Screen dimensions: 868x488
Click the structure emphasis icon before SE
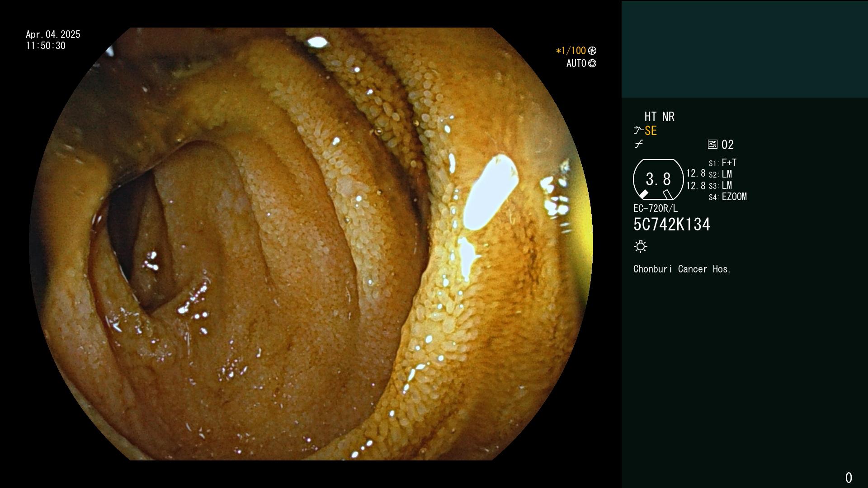(x=638, y=131)
